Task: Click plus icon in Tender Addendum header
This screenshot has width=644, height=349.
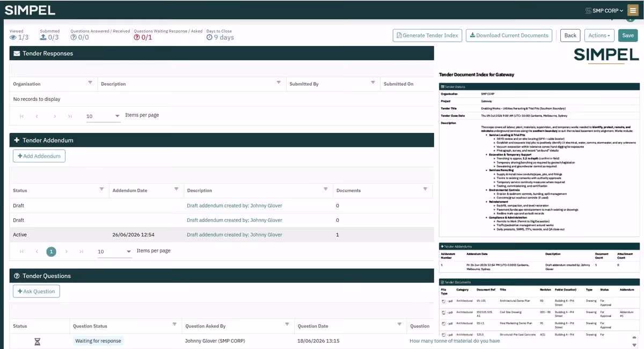Action: coord(17,140)
